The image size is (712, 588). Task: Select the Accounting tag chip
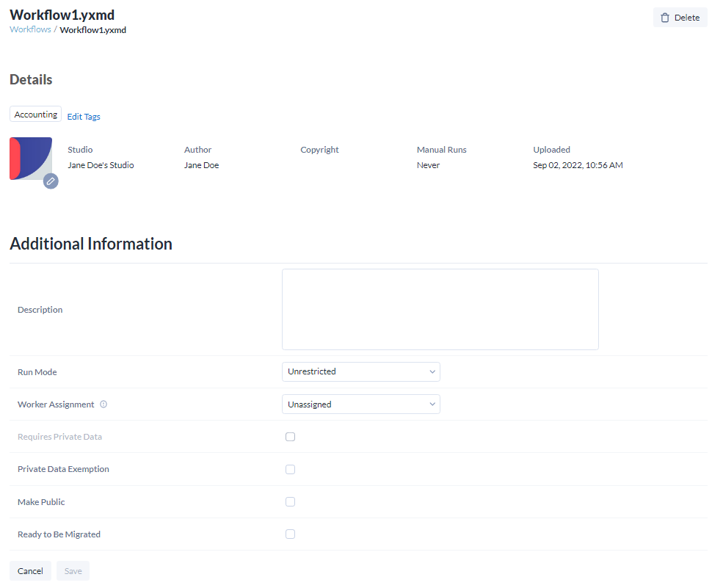coord(35,114)
